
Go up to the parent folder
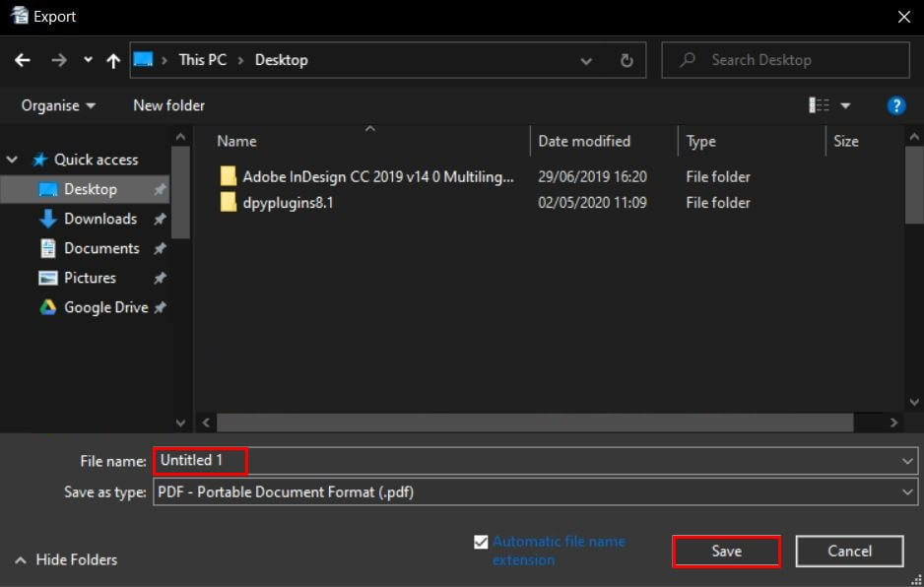(x=113, y=60)
